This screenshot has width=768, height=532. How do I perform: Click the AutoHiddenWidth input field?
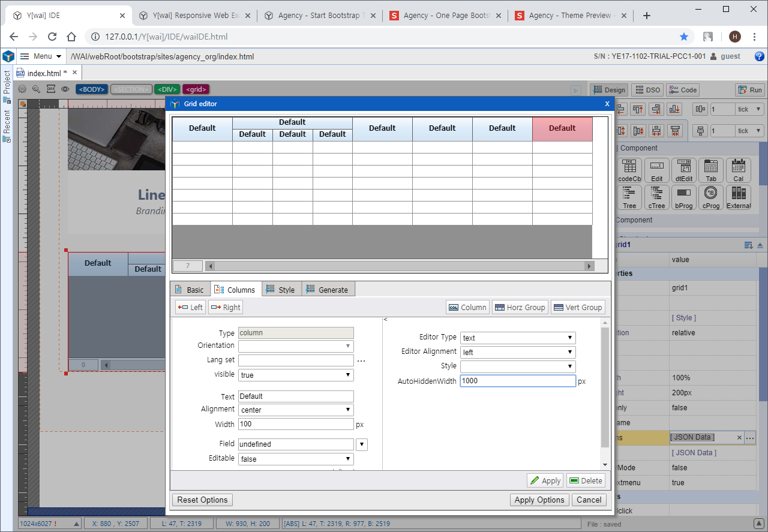tap(517, 381)
